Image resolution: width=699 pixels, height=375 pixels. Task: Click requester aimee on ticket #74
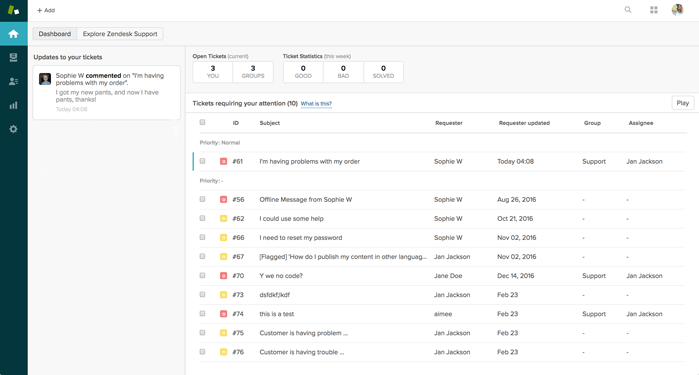[443, 314]
